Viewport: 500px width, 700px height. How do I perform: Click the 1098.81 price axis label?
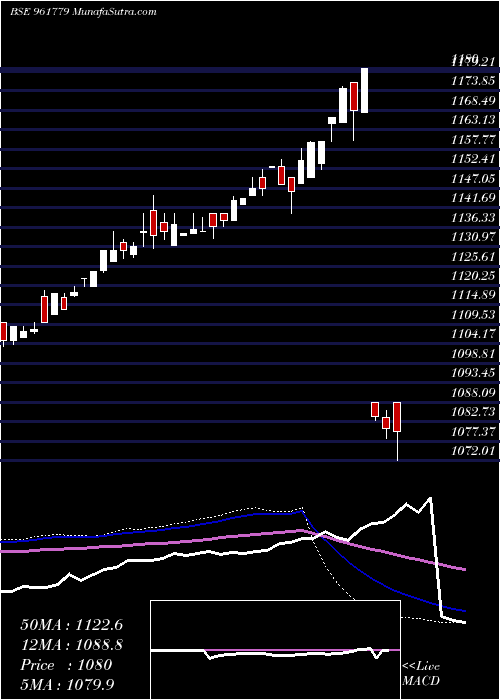point(473,354)
